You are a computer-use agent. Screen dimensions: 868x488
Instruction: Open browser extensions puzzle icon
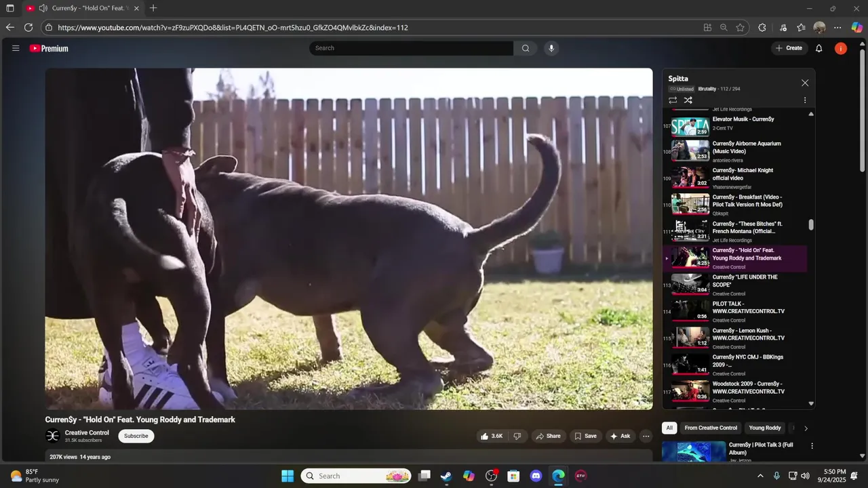[x=762, y=28]
